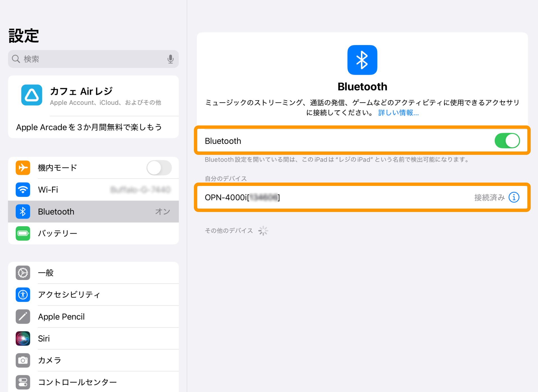Open カフェ Air レジ account
Screen dimensions: 538x392
click(93, 95)
